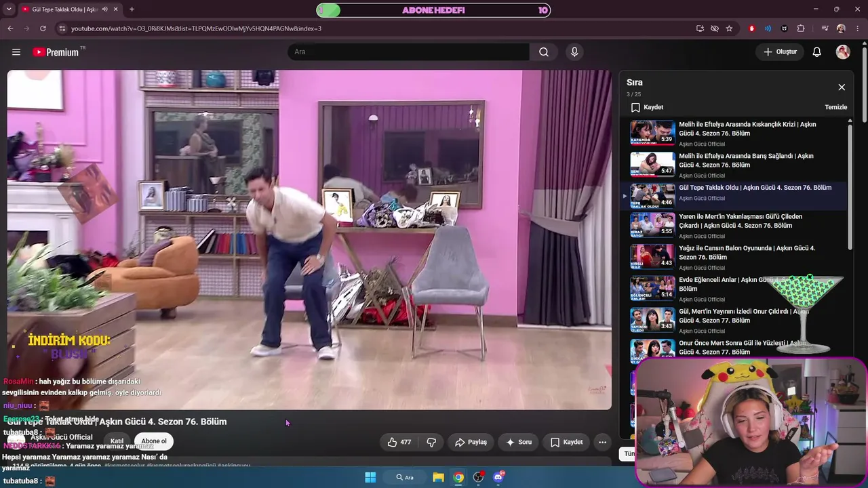This screenshot has width=868, height=488.
Task: Open a new browser tab
Action: pos(132,9)
